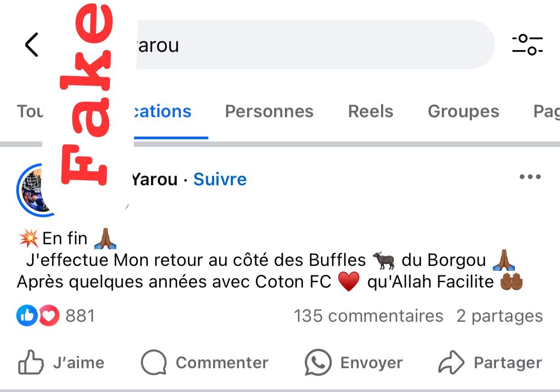Switch to the Personnes tab

(x=269, y=111)
